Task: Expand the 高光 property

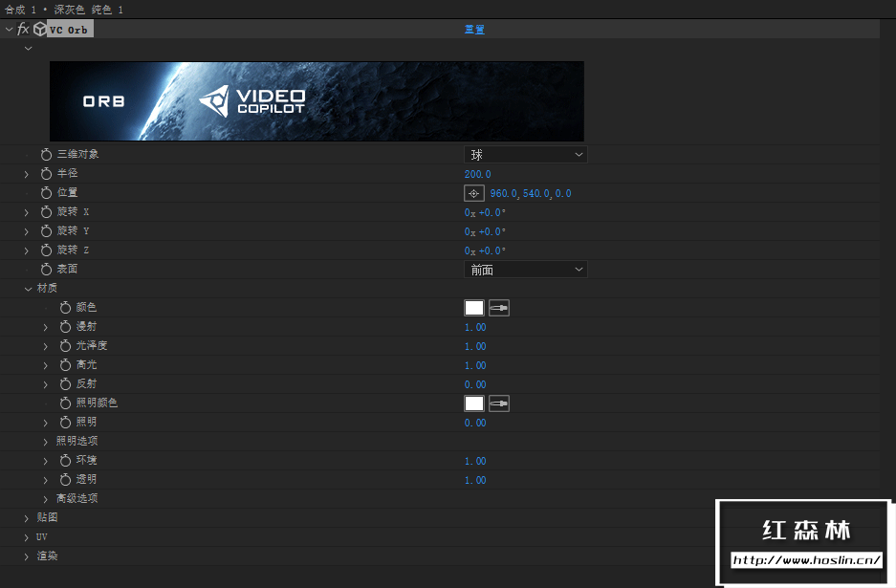Action: pyautogui.click(x=45, y=365)
